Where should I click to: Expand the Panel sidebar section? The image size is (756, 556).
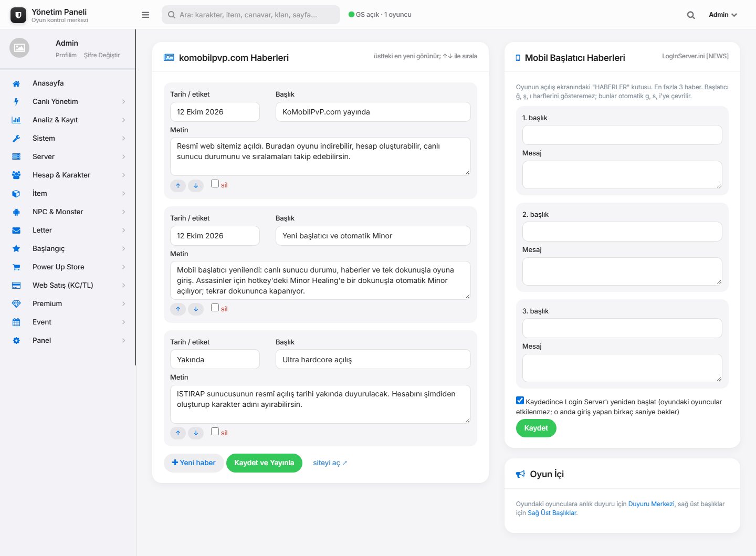[68, 341]
